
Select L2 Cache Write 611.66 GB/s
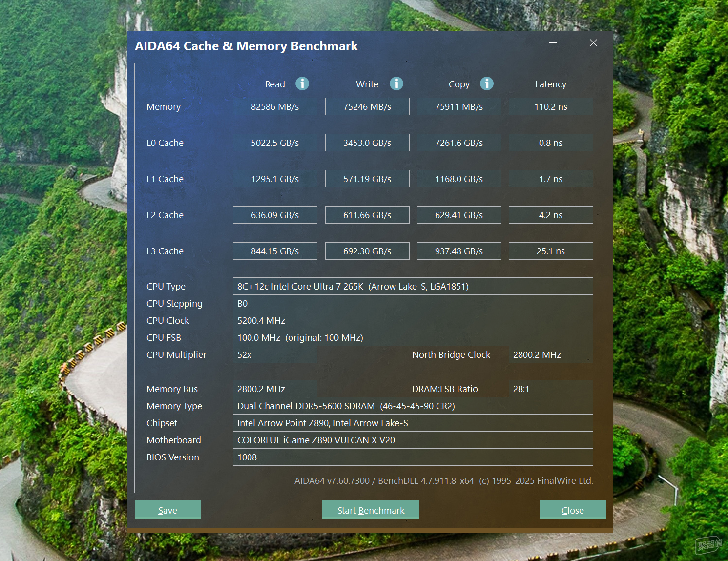tap(367, 215)
